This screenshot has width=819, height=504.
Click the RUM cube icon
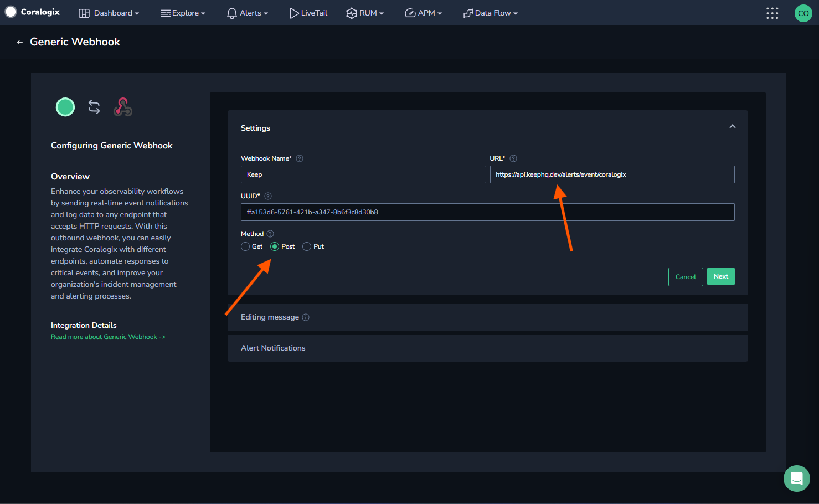coord(352,13)
